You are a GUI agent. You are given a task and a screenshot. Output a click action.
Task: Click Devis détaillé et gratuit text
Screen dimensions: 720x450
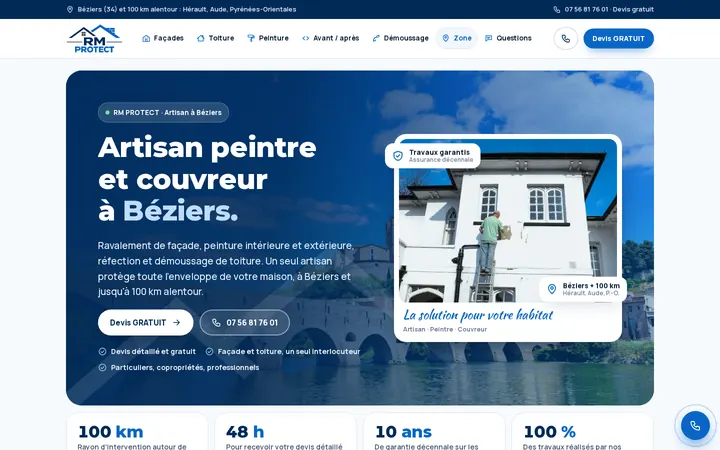pos(153,352)
